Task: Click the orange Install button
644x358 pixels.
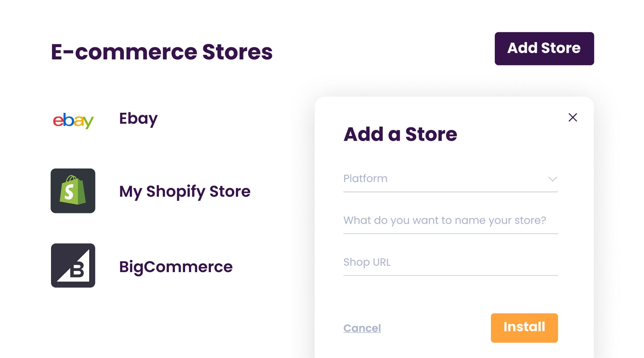Action: (x=524, y=327)
